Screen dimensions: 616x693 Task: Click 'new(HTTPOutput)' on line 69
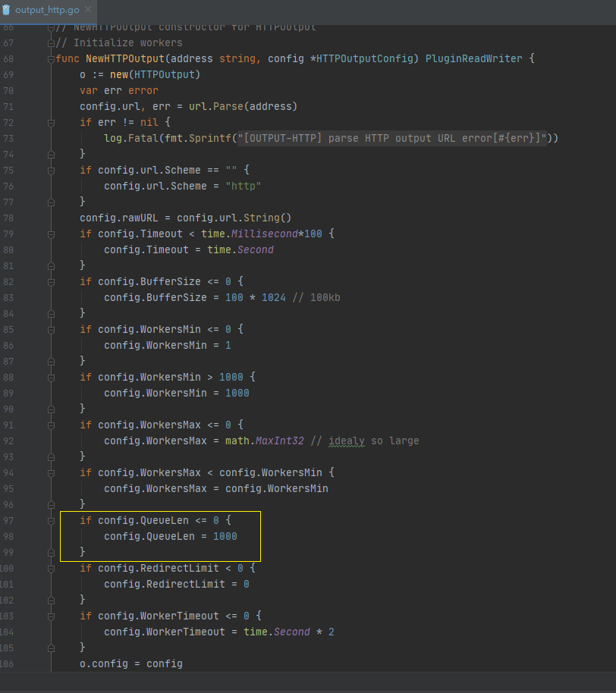[x=156, y=75]
